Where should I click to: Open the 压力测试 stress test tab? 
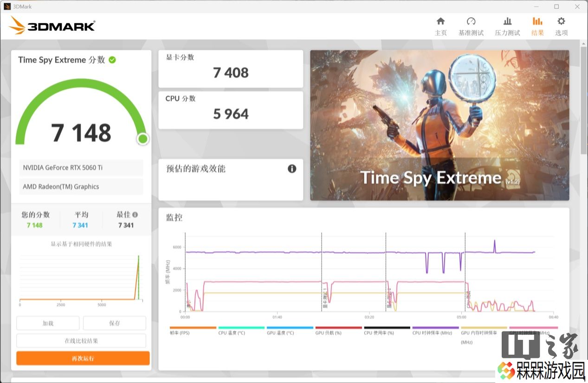pyautogui.click(x=507, y=26)
